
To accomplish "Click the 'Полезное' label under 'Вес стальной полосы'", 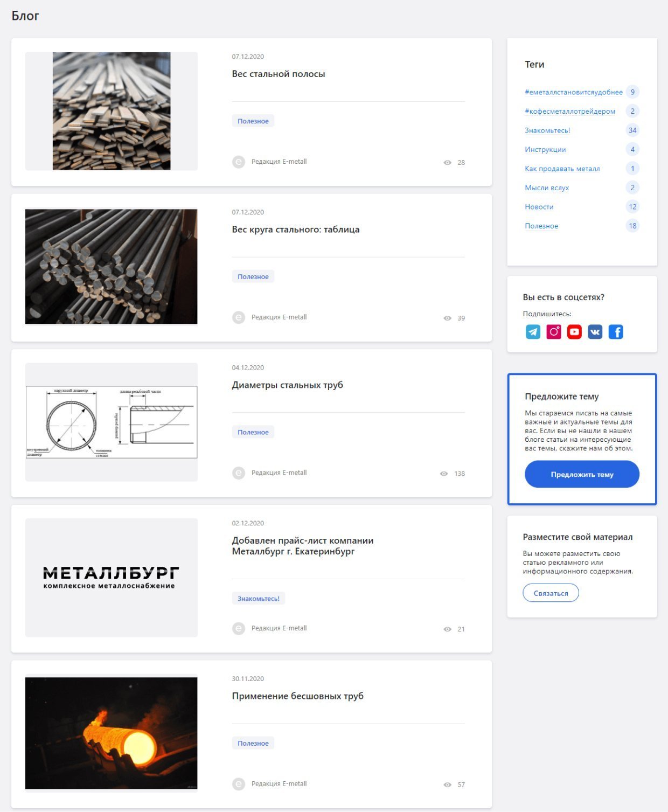I will pyautogui.click(x=253, y=121).
